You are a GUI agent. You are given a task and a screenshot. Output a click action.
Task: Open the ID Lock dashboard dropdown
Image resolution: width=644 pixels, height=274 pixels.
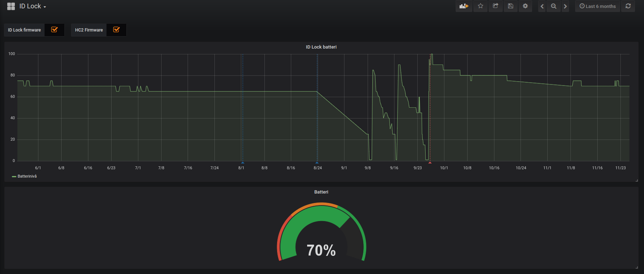click(33, 7)
